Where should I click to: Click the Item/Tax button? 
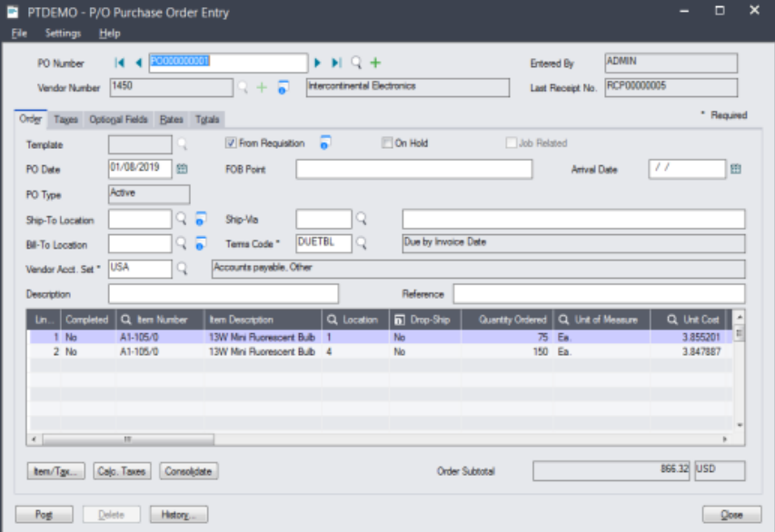[55, 471]
